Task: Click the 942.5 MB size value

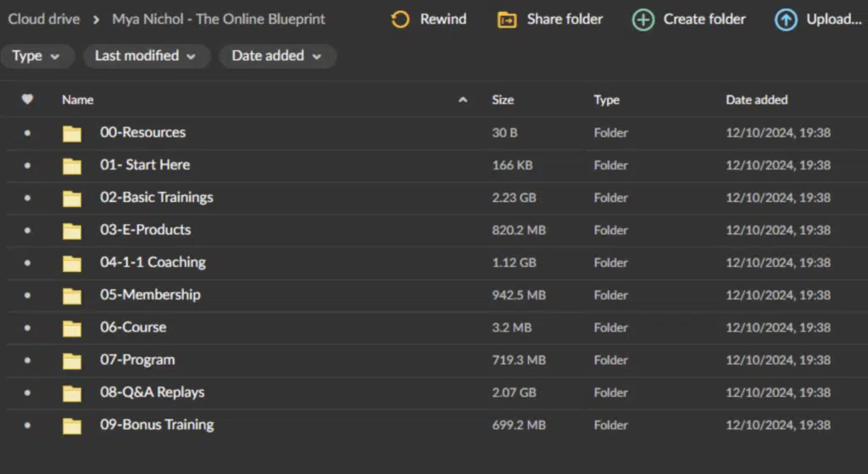Action: 519,295
